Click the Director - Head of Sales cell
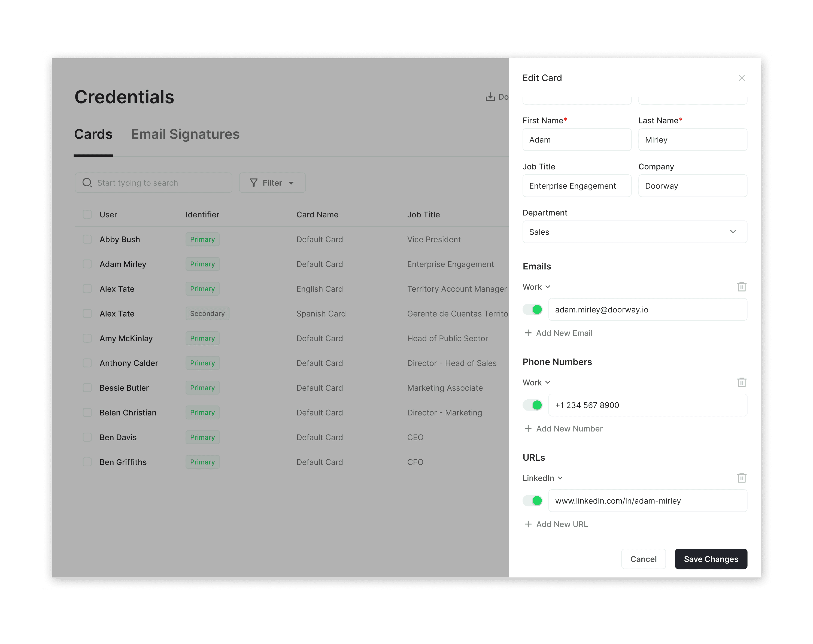 (x=451, y=363)
